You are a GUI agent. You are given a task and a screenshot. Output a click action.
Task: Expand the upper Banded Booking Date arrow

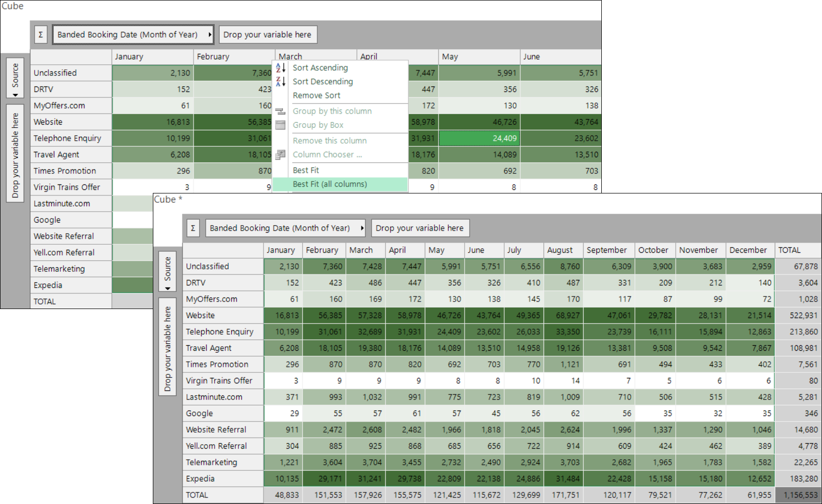[x=210, y=35]
